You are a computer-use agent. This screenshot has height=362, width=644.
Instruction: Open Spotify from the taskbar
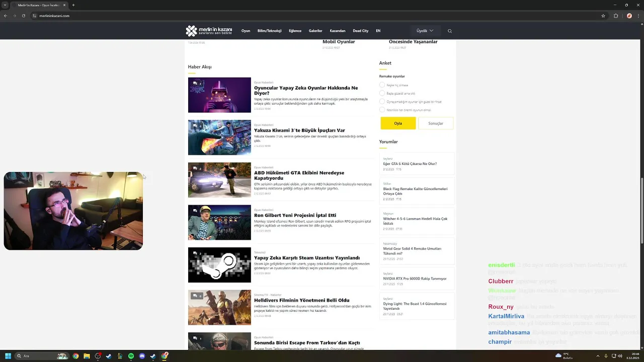pyautogui.click(x=131, y=356)
